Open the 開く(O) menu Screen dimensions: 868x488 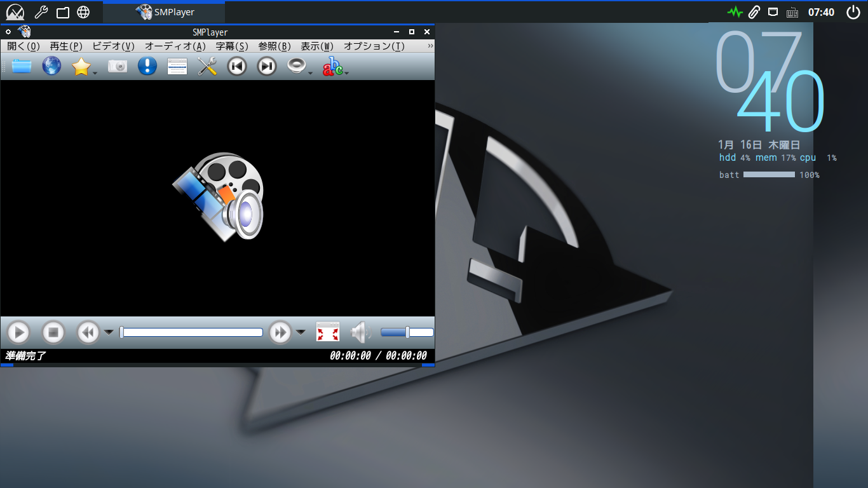tap(24, 46)
